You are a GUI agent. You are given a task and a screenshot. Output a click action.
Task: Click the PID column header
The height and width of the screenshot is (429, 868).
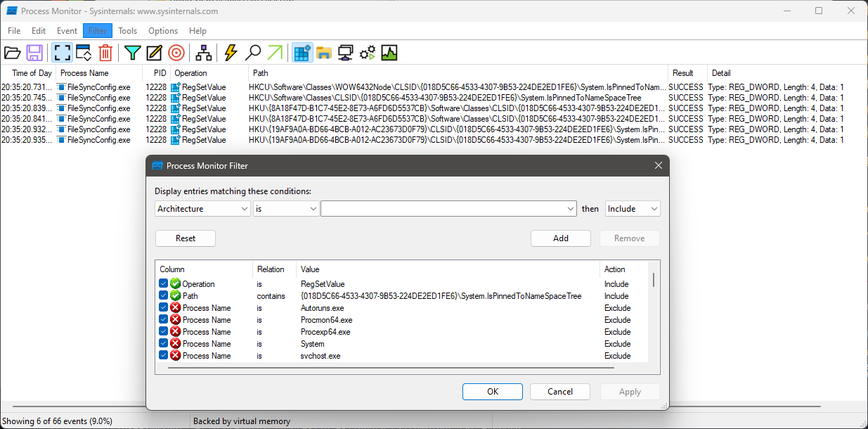coord(156,73)
